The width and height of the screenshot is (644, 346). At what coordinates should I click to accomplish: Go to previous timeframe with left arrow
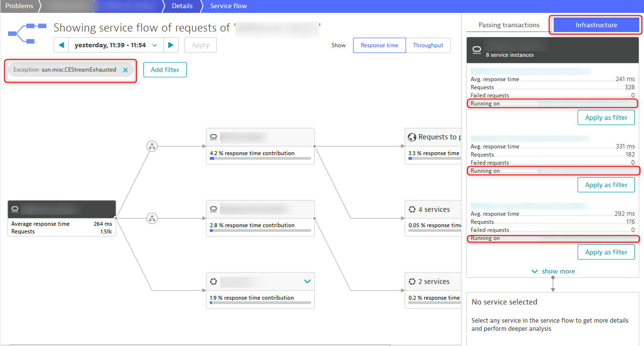pyautogui.click(x=61, y=45)
